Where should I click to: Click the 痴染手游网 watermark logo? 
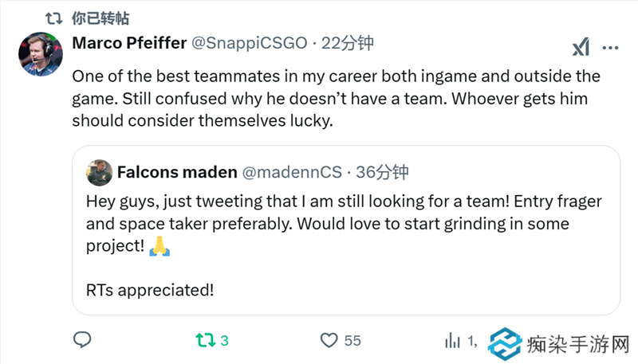[558, 344]
